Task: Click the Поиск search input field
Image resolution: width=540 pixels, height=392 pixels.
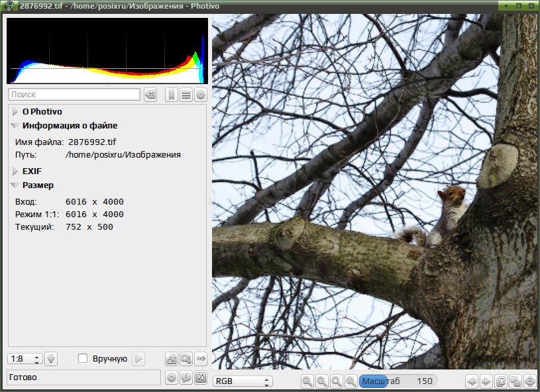Action: coord(74,95)
